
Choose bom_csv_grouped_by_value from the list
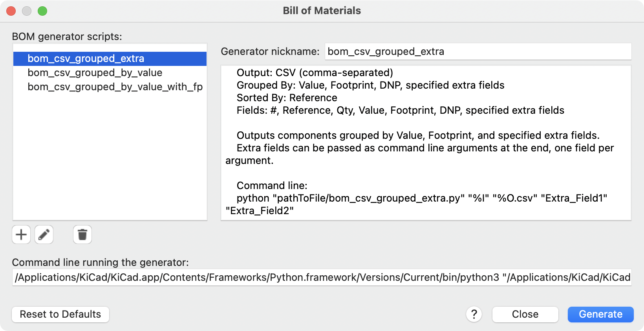pyautogui.click(x=95, y=73)
